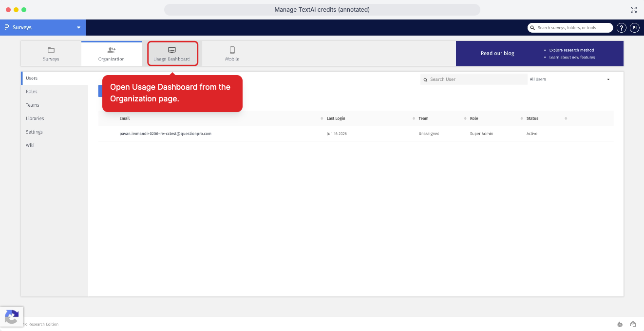This screenshot has height=331, width=644.
Task: Click the sort arrows next to Role
Action: (x=521, y=118)
